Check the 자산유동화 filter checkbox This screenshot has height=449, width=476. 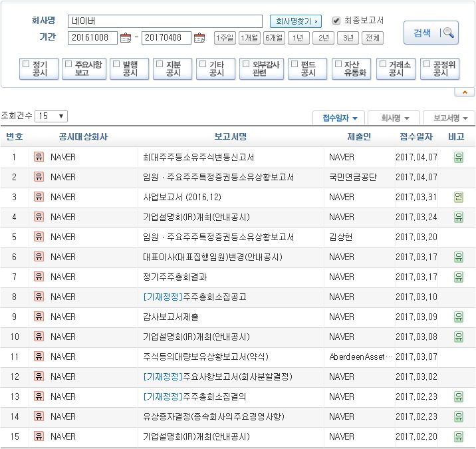point(338,64)
